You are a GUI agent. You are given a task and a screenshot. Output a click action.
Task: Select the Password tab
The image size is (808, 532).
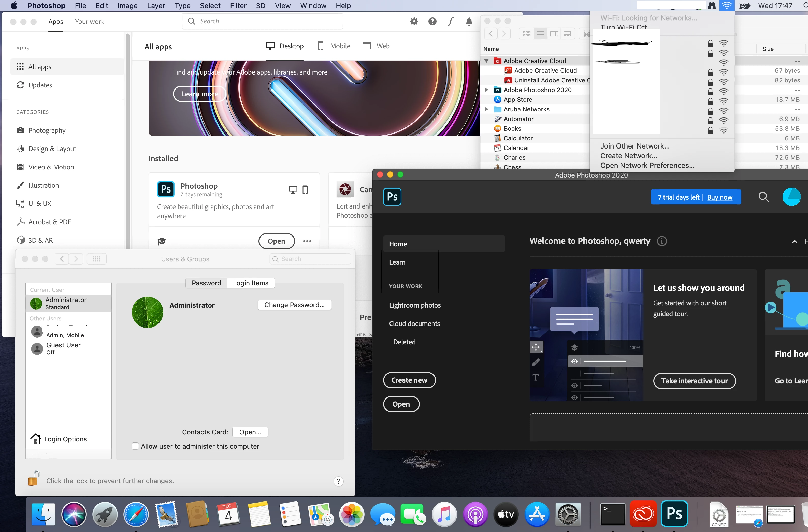coord(206,283)
